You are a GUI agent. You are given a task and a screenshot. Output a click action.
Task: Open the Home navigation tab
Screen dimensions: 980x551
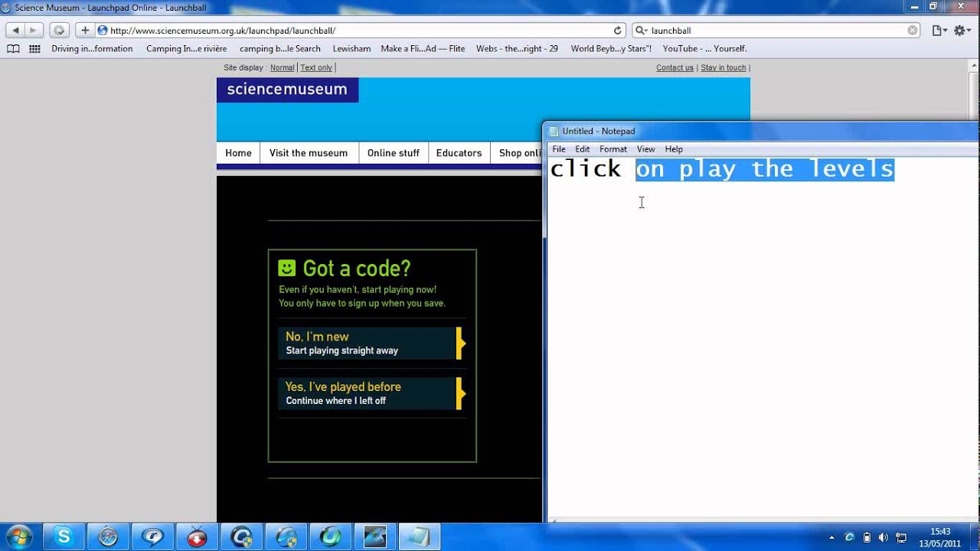click(238, 153)
